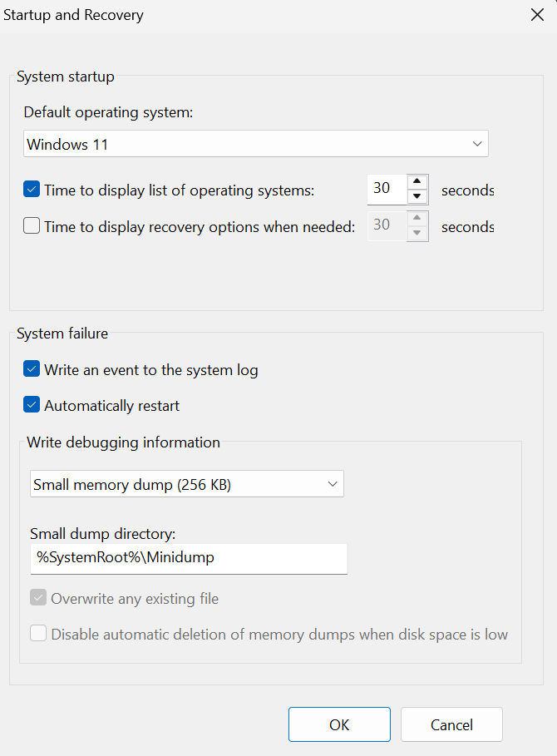Check Disable automatic deletion of memory dumps
Viewport: 557px width, 756px height.
[x=38, y=634]
